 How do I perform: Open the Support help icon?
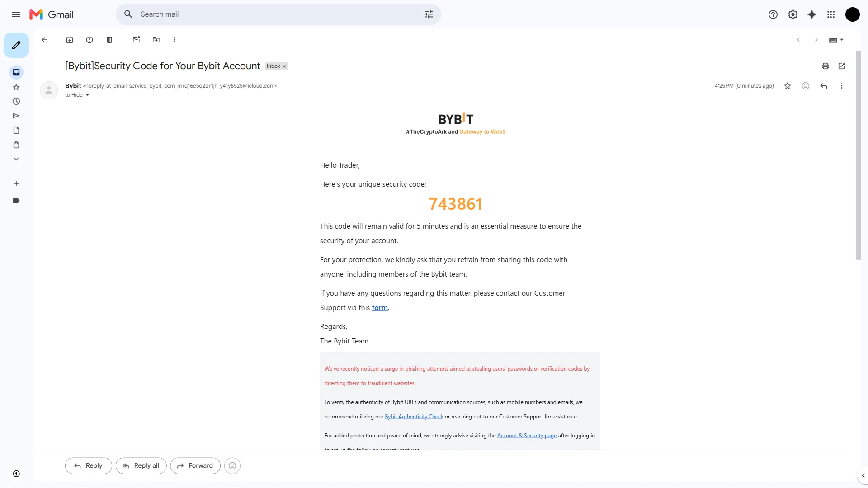[773, 14]
